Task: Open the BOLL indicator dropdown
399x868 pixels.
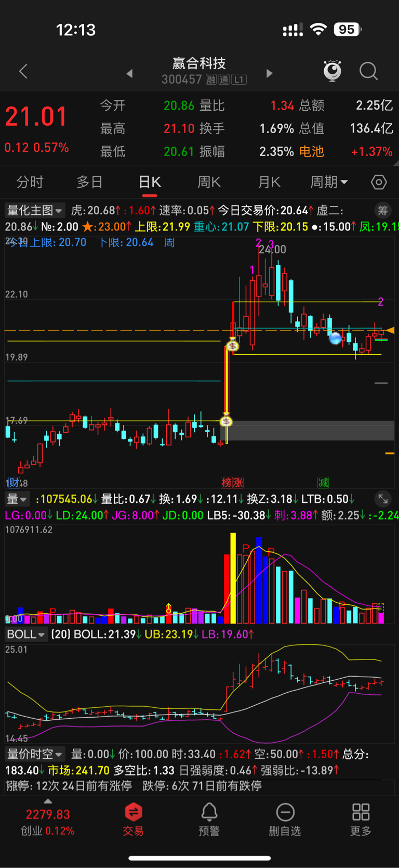Action: coord(26,634)
